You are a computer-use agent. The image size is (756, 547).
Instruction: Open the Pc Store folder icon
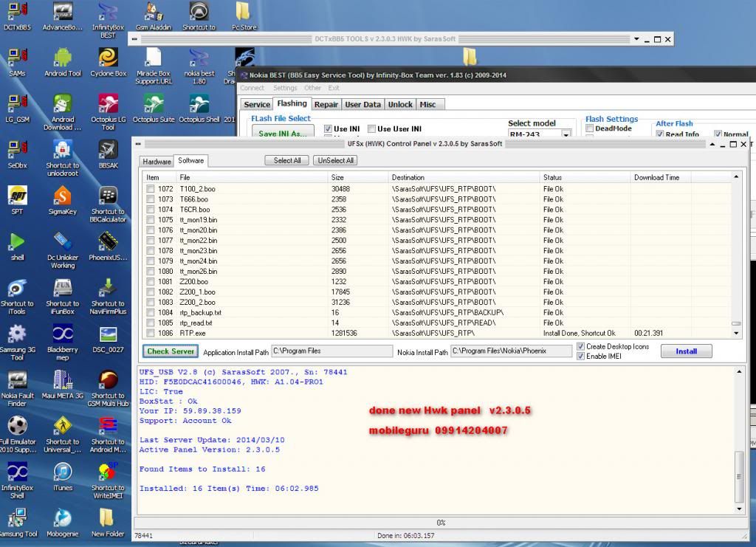pos(244,16)
